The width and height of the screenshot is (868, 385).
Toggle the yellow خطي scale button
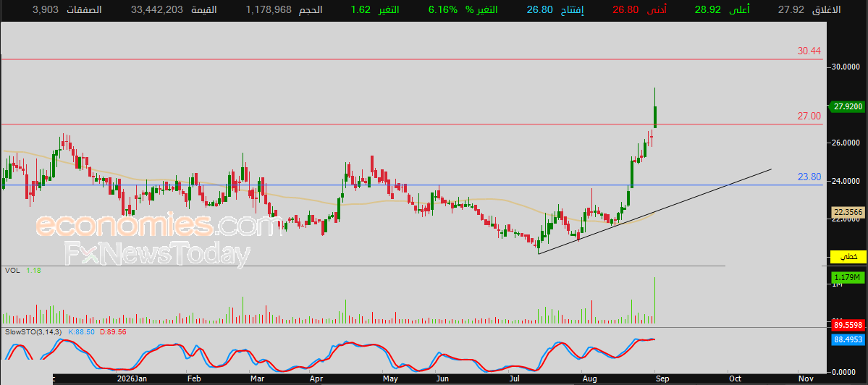pyautogui.click(x=848, y=257)
